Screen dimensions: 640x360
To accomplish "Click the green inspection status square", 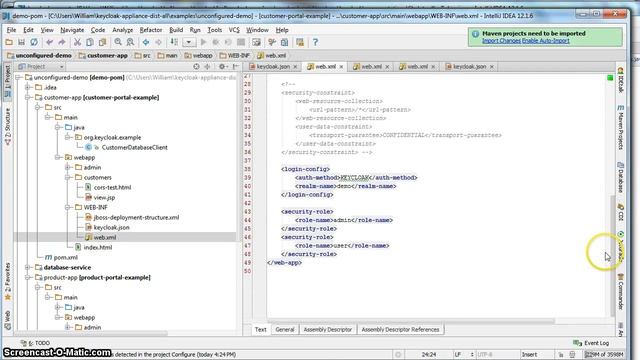I will pyautogui.click(x=610, y=78).
